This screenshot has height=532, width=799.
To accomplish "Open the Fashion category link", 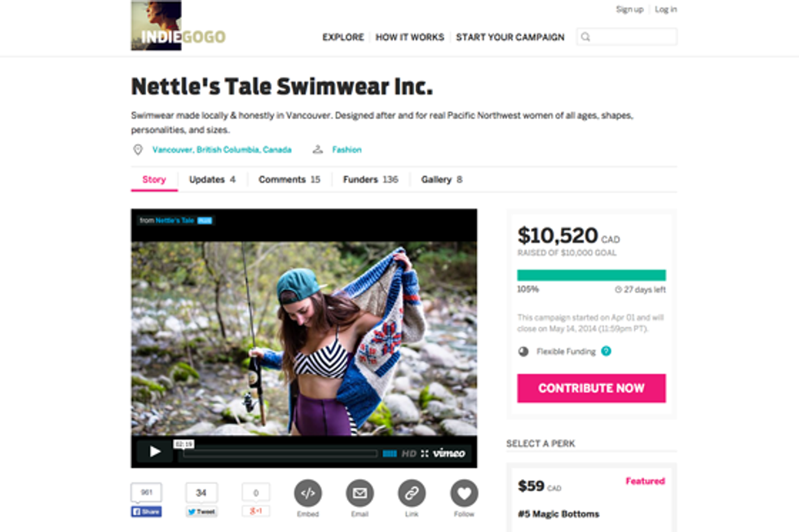I will (x=347, y=150).
